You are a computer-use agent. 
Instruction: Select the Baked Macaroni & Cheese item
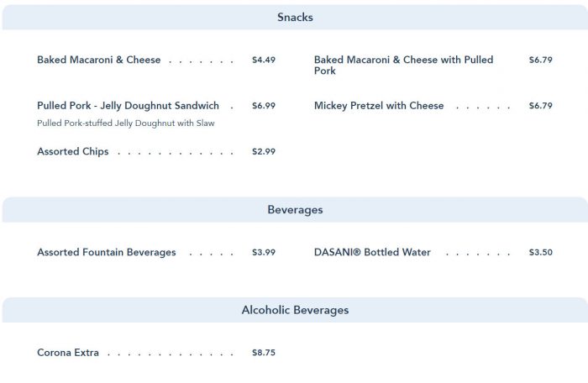coord(99,60)
